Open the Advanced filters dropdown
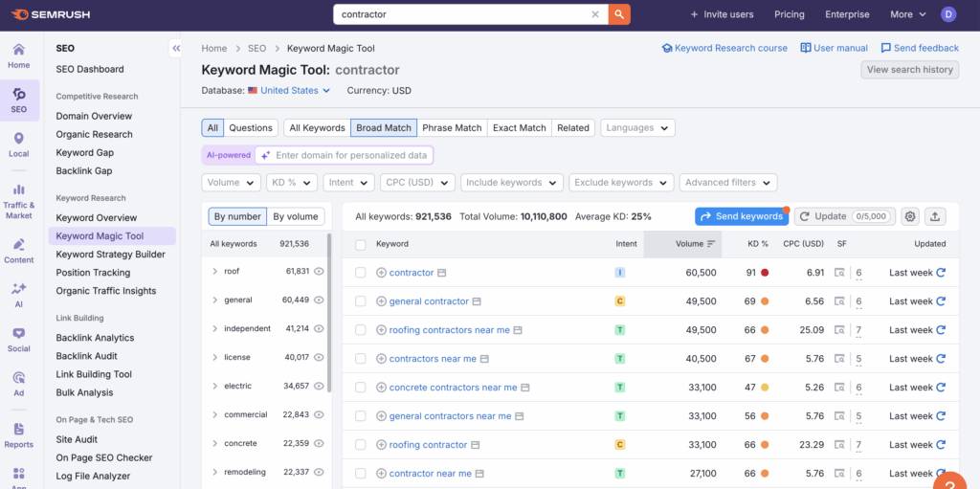Viewport: 980px width, 489px height. click(728, 183)
